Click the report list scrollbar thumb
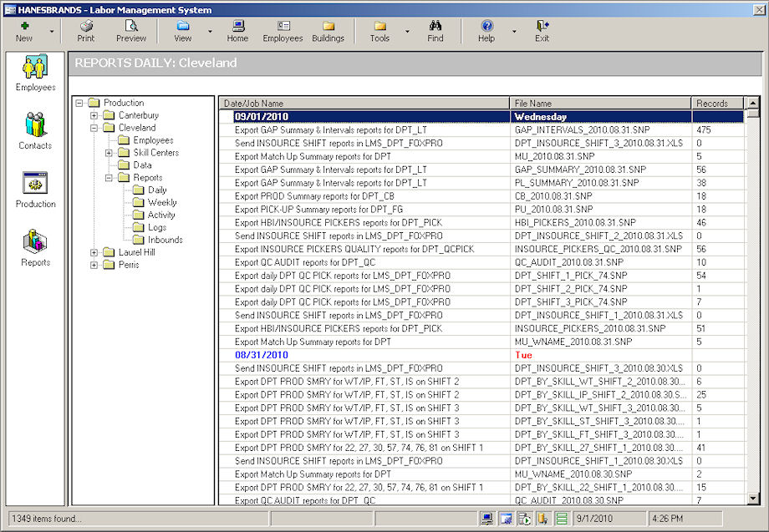 click(752, 114)
